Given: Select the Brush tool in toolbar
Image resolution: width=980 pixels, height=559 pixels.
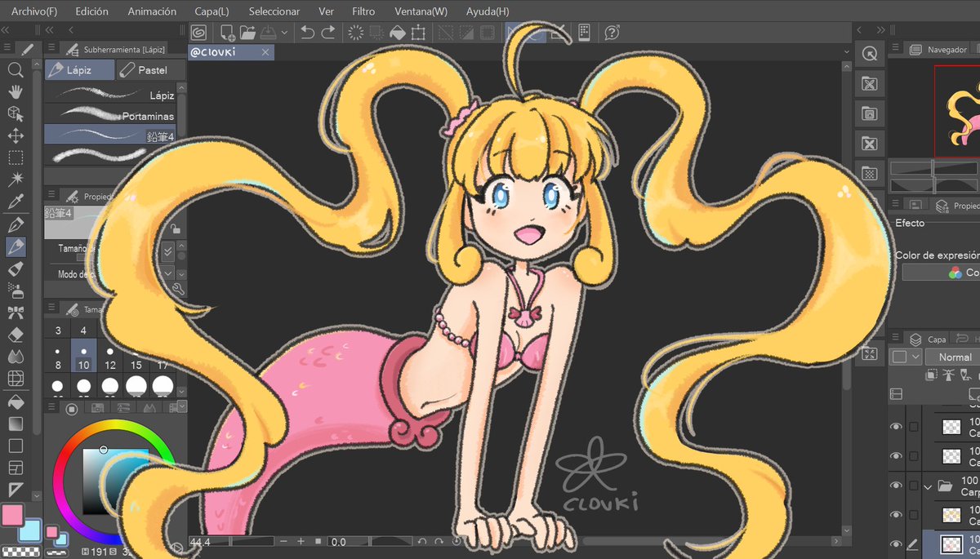Looking at the screenshot, I should tap(16, 268).
